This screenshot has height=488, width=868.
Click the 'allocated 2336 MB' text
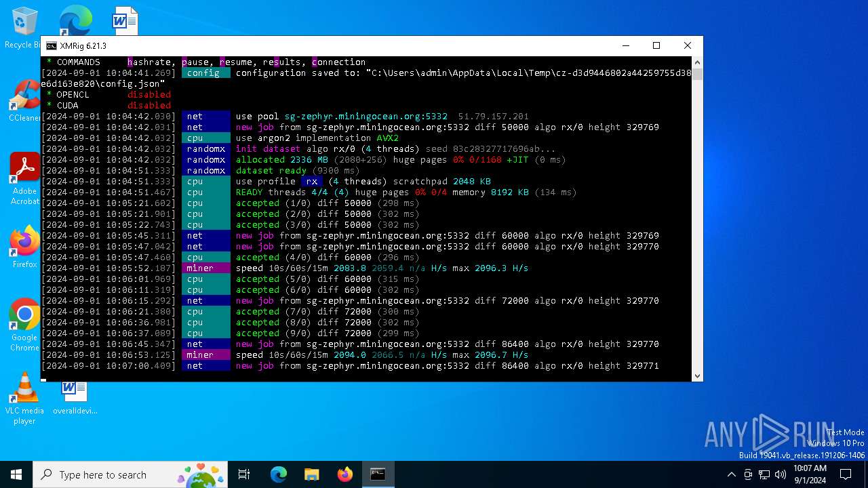281,160
